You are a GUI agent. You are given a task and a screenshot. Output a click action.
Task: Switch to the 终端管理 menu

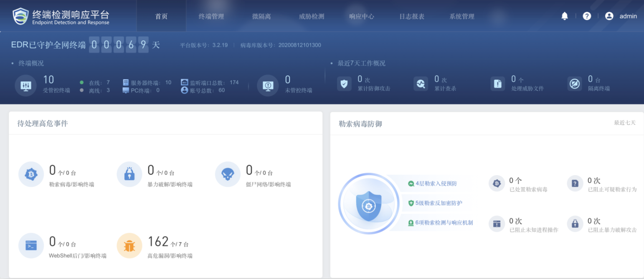(211, 16)
